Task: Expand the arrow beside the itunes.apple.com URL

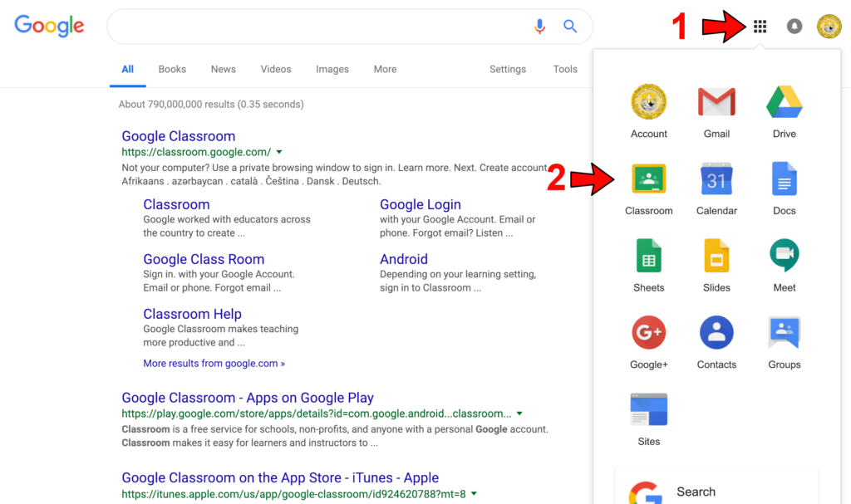Action: (x=474, y=494)
